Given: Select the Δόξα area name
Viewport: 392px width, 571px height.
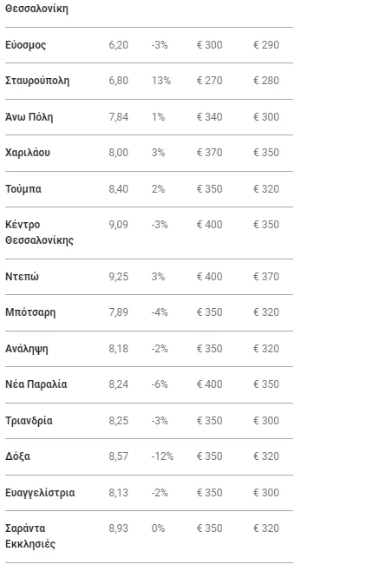Looking at the screenshot, I should [x=17, y=456].
